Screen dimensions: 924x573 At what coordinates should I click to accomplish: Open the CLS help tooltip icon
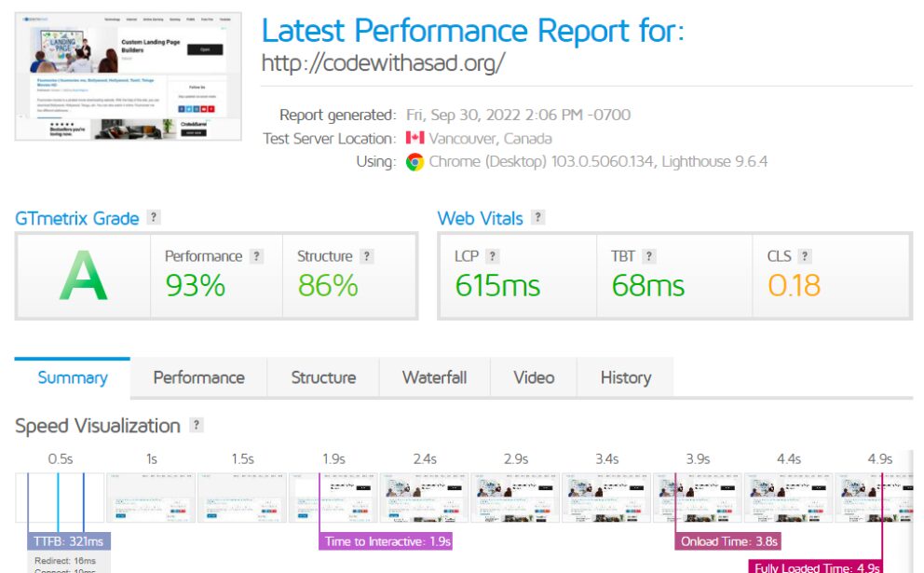click(805, 256)
